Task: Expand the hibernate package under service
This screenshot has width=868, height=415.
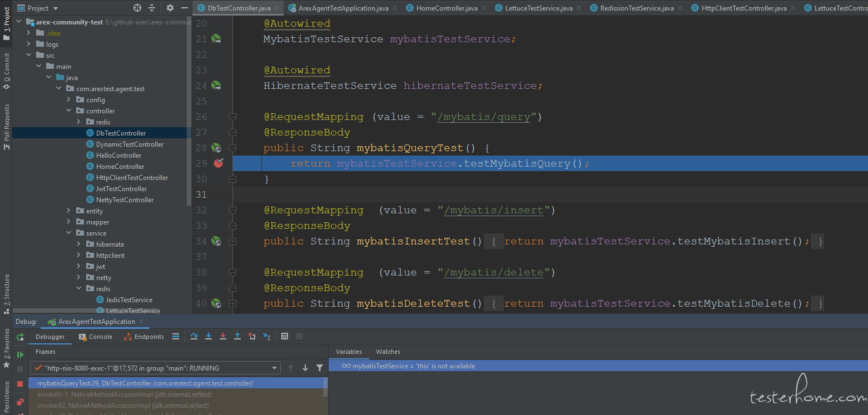Action: [x=78, y=244]
